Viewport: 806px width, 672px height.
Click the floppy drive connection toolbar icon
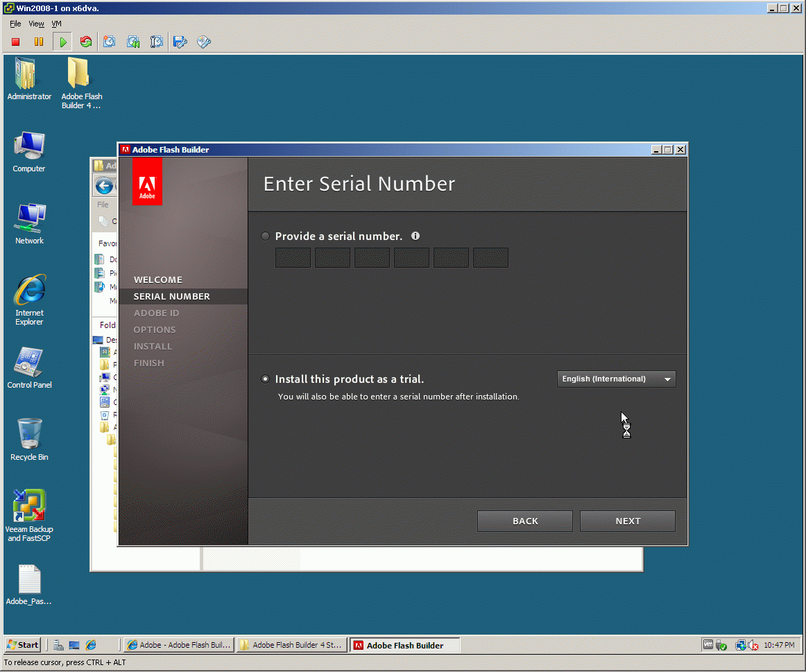[x=180, y=42]
